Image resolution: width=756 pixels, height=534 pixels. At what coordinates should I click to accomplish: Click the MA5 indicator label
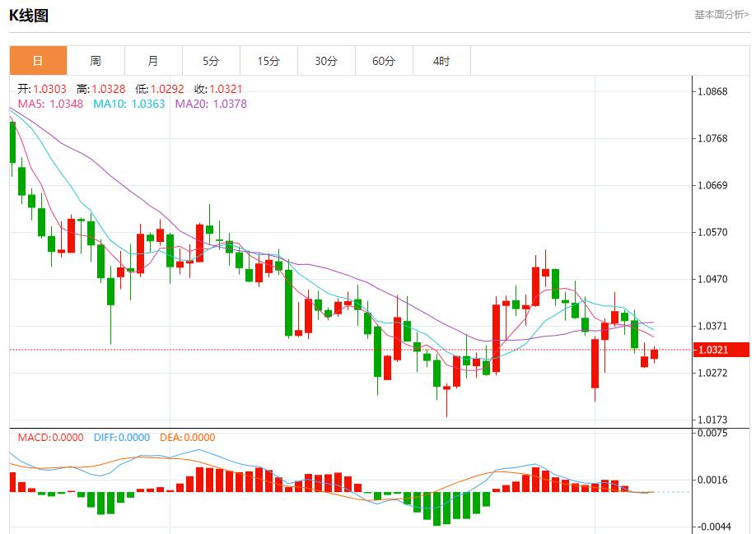pyautogui.click(x=51, y=104)
